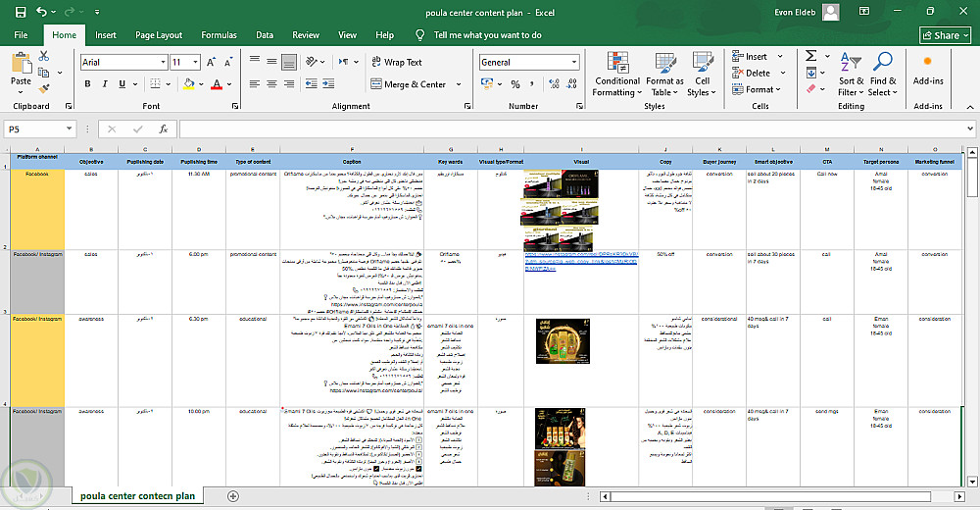Viewport: 980px width, 510px height.
Task: Open the Formulas ribbon tab
Action: tap(219, 35)
